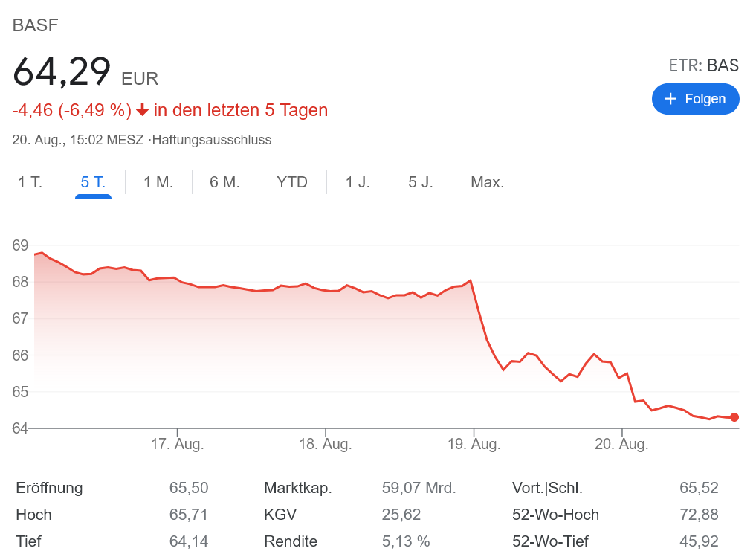The height and width of the screenshot is (560, 756).
Task: Open the 5 J. chart range
Action: tap(421, 182)
